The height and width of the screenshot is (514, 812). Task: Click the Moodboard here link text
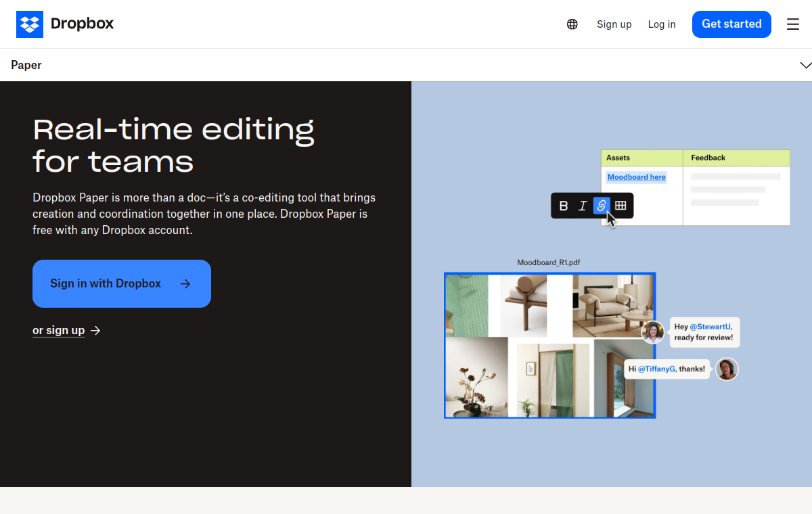coord(637,177)
